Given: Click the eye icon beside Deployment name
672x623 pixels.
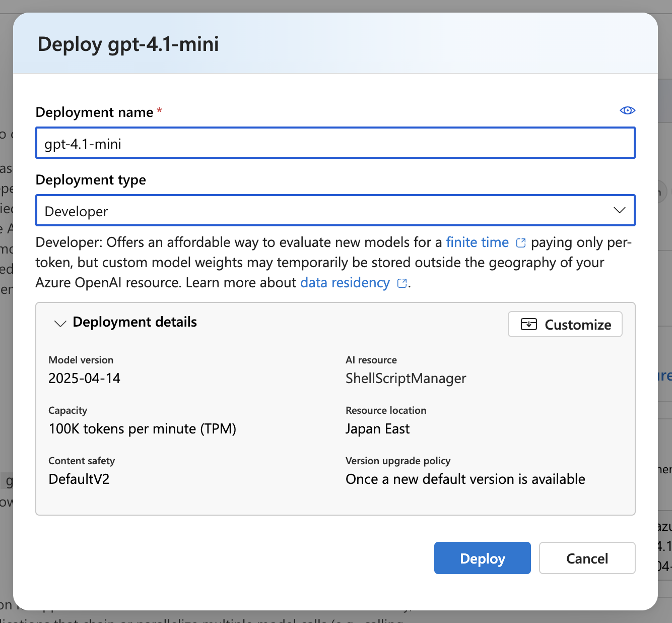Looking at the screenshot, I should pos(627,110).
